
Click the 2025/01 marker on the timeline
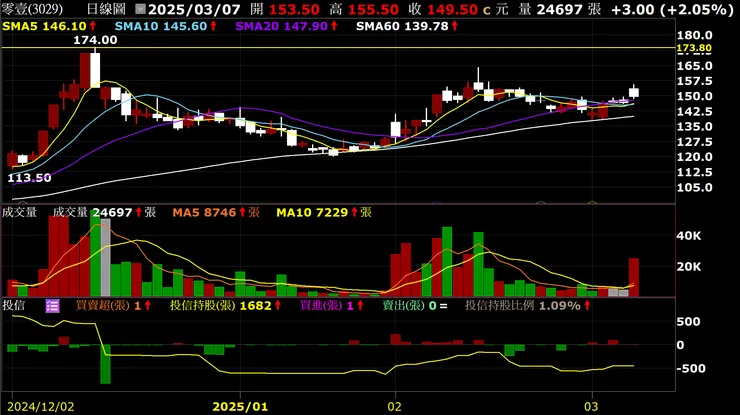tap(240, 407)
